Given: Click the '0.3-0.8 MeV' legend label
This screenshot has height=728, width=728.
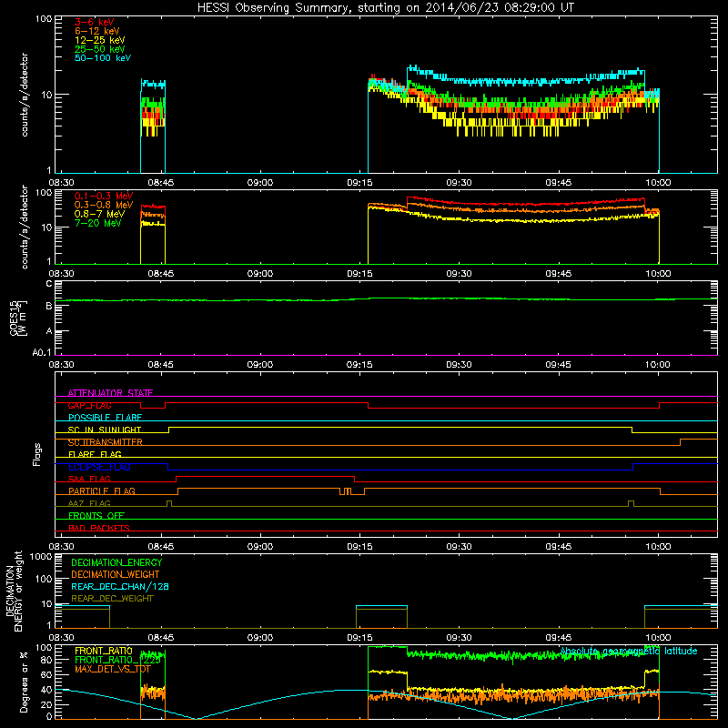Looking at the screenshot, I should coord(104,205).
